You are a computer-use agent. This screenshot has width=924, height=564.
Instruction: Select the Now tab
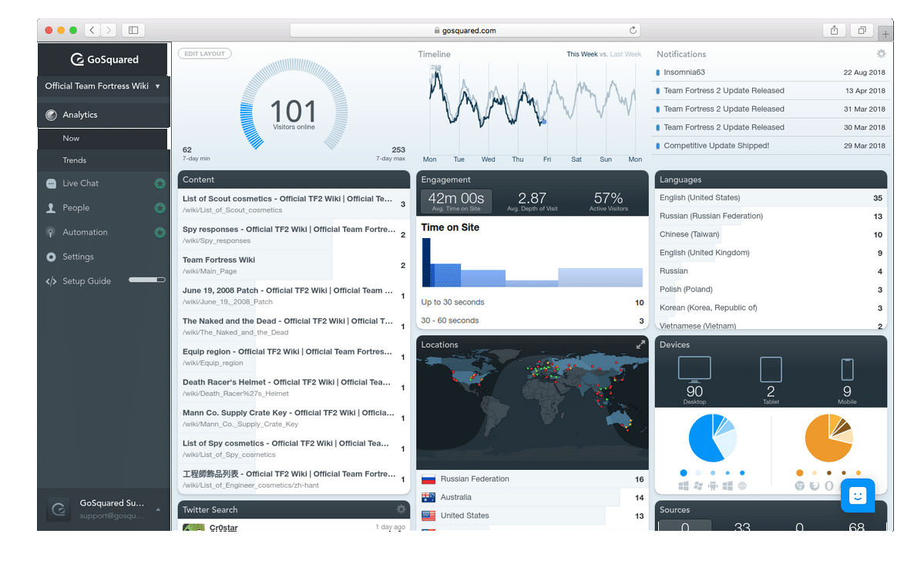tap(71, 139)
